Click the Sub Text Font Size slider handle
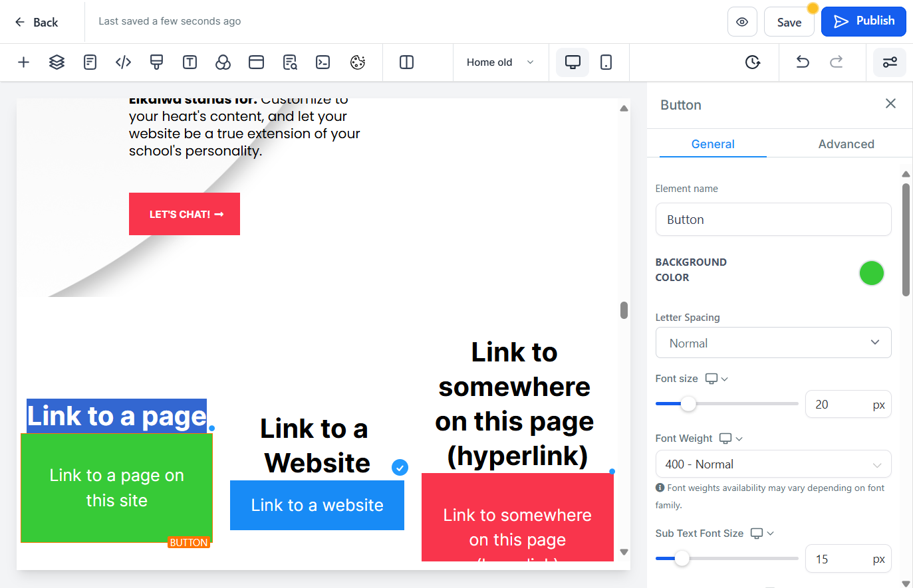Screen dimensions: 913x588 682,558
